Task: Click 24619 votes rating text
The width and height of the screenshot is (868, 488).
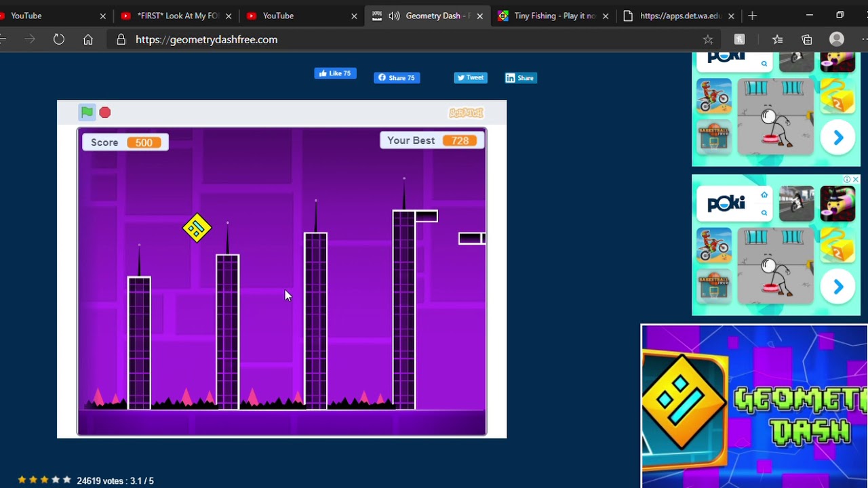Action: coord(115,481)
